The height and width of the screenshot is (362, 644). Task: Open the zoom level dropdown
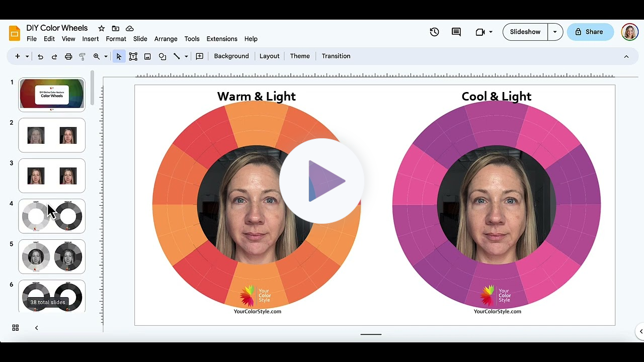pyautogui.click(x=106, y=56)
